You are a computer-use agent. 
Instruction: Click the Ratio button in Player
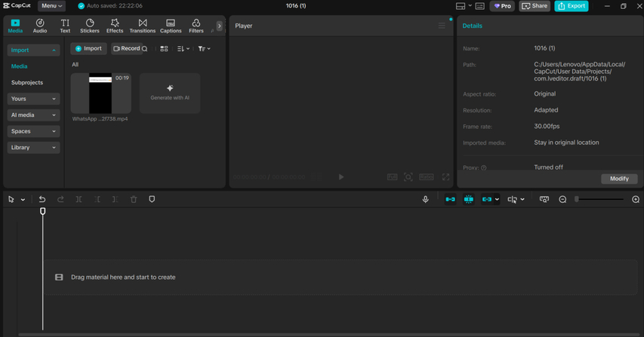point(427,177)
